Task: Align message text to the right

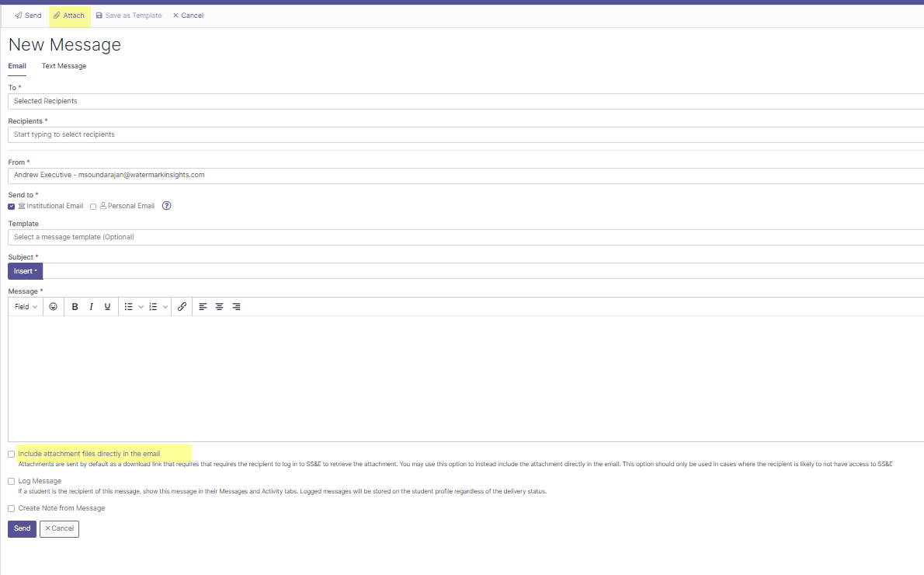Action: click(236, 307)
